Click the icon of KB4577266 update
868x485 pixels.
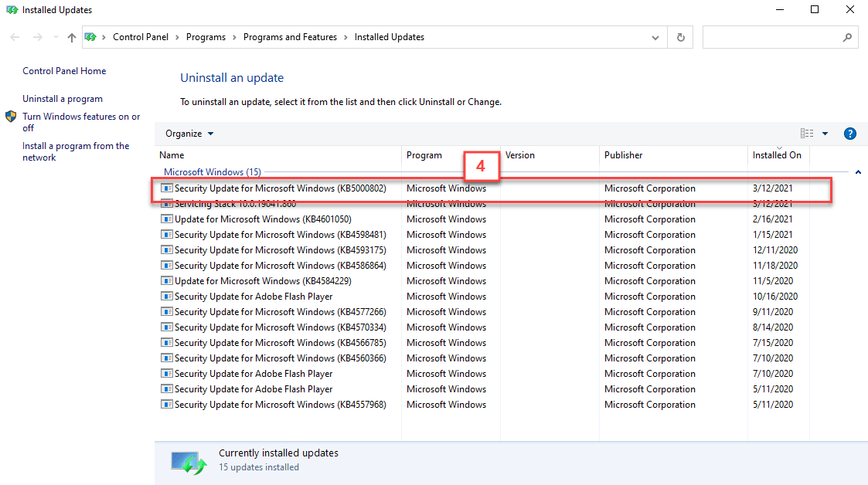(x=167, y=312)
